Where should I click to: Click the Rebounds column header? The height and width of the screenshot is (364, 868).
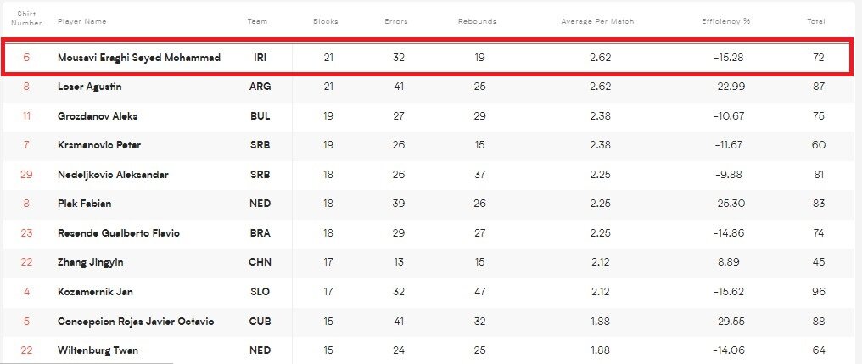click(477, 21)
